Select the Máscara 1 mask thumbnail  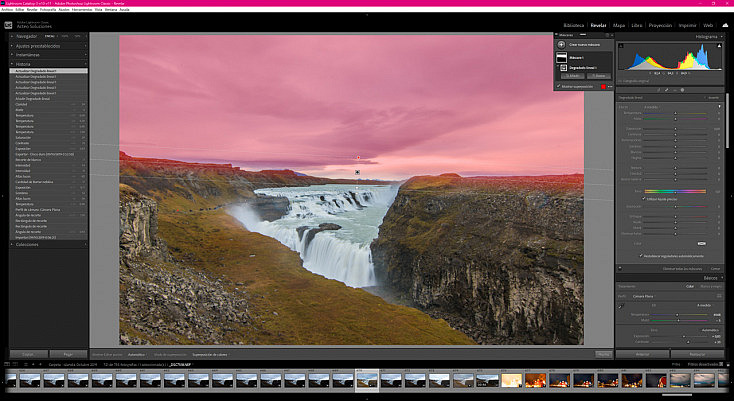point(561,58)
